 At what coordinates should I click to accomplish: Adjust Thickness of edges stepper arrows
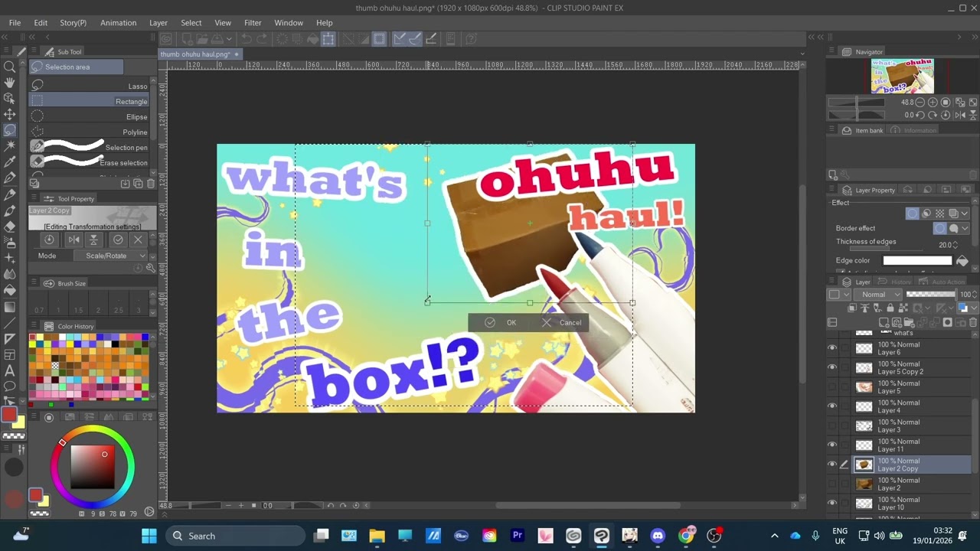(x=955, y=245)
